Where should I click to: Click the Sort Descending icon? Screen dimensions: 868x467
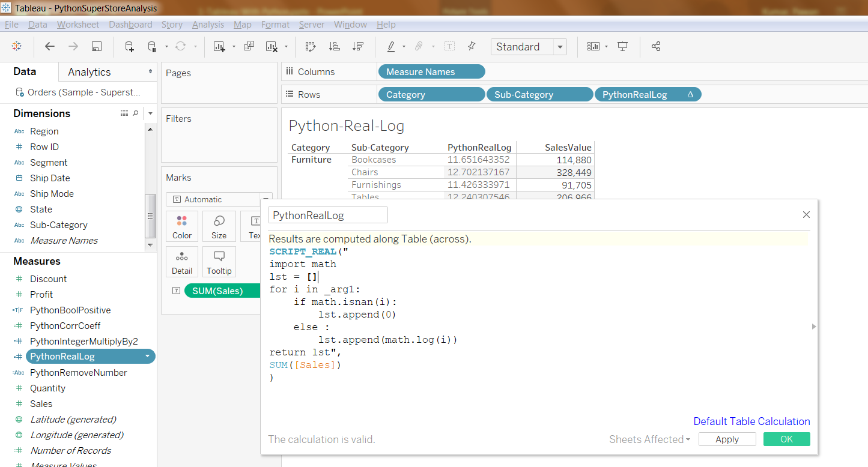click(x=358, y=47)
